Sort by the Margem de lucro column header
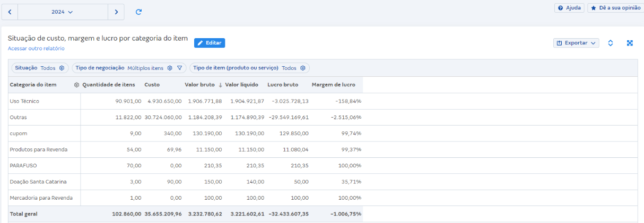 pos(333,85)
